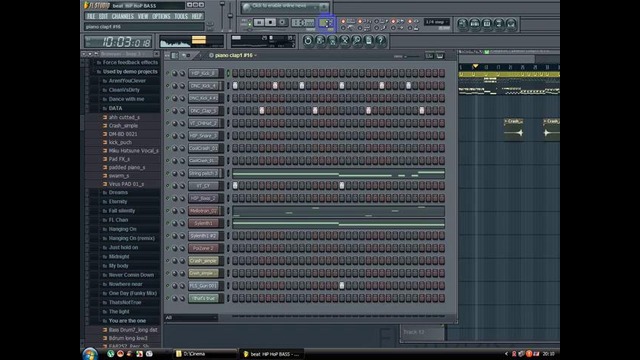Screen dimensions: 640x360
Task: Click the transport Stop button
Action: point(270,22)
